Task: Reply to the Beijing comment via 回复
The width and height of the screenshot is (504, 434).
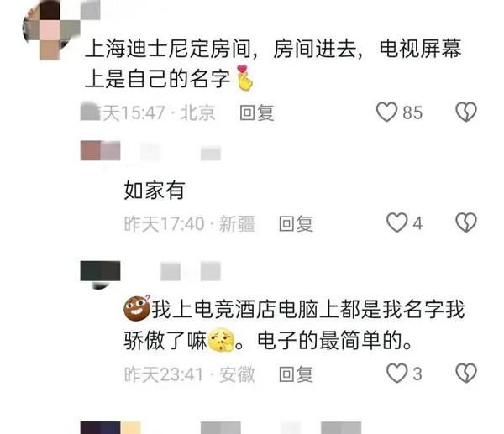Action: click(257, 112)
